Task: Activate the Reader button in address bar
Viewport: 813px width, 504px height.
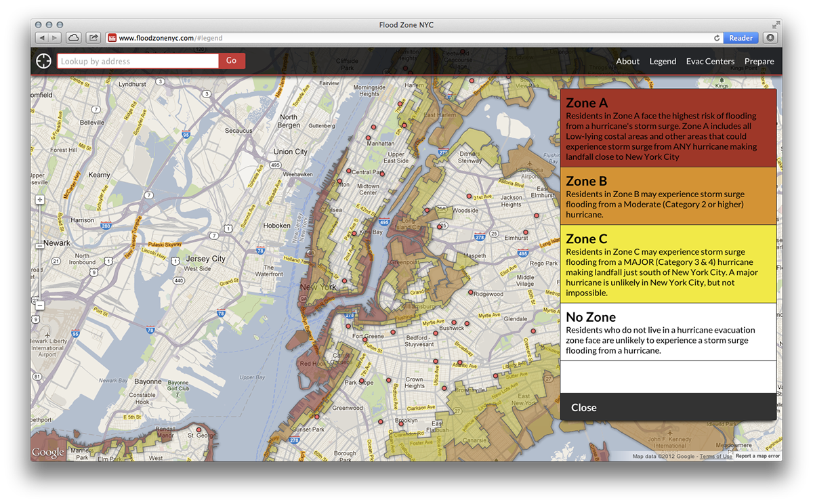Action: coord(741,38)
